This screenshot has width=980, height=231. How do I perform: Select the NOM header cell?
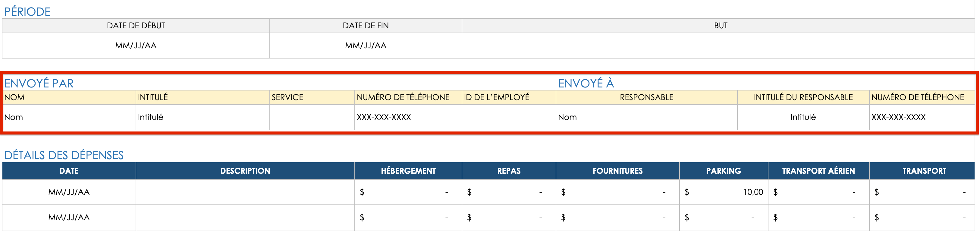[x=69, y=97]
